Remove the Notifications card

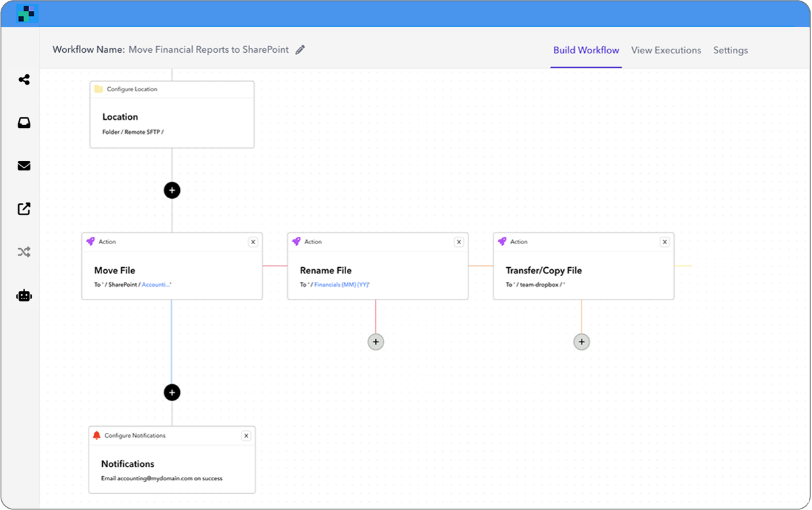[x=246, y=436]
